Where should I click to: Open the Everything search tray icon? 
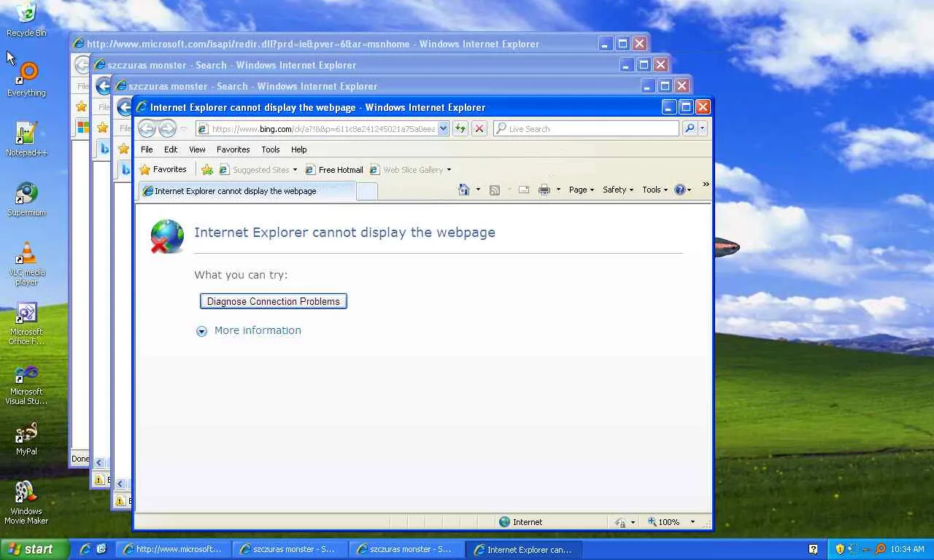880,549
